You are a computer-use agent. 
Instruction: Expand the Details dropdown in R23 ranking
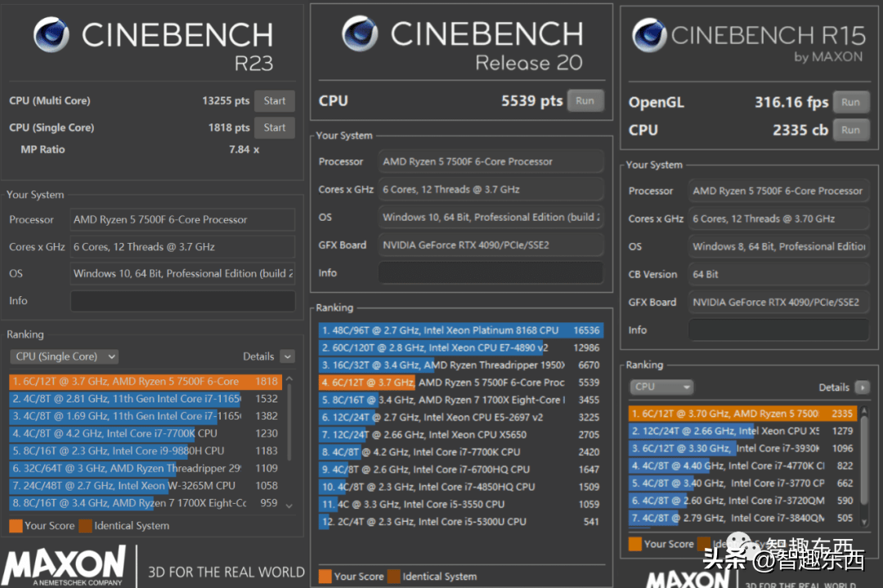287,357
